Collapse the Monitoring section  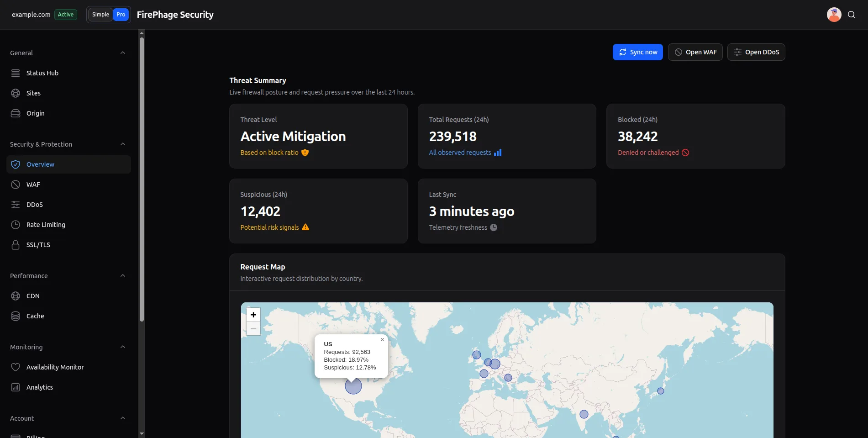click(122, 347)
